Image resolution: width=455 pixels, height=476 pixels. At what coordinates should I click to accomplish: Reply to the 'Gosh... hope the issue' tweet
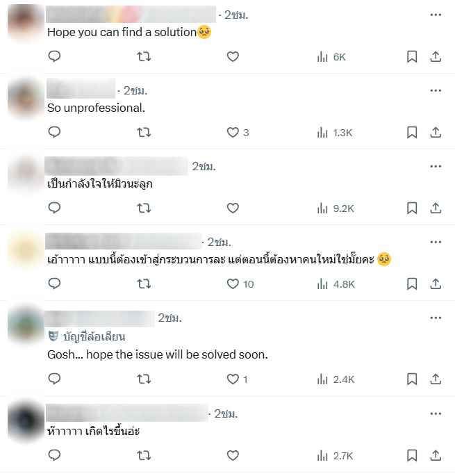54,379
